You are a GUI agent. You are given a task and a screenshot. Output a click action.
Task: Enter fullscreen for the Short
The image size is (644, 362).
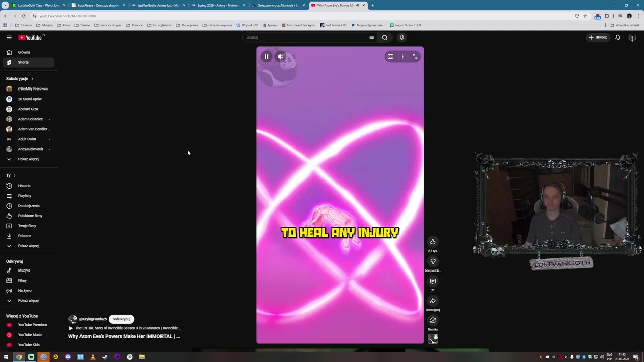(415, 57)
